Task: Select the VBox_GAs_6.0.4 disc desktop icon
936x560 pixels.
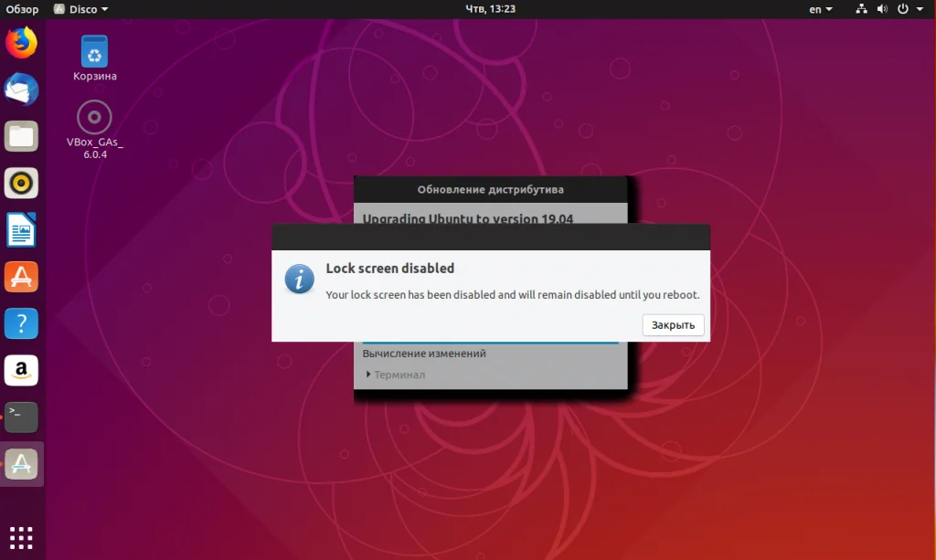Action: tap(94, 130)
